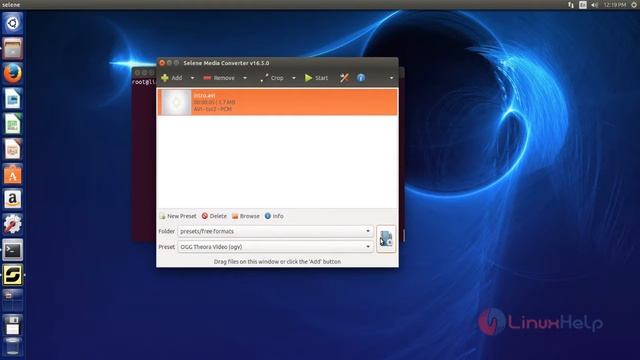This screenshot has height=360, width=640.
Task: Open LibreOffice Calc from launcher
Action: (13, 124)
